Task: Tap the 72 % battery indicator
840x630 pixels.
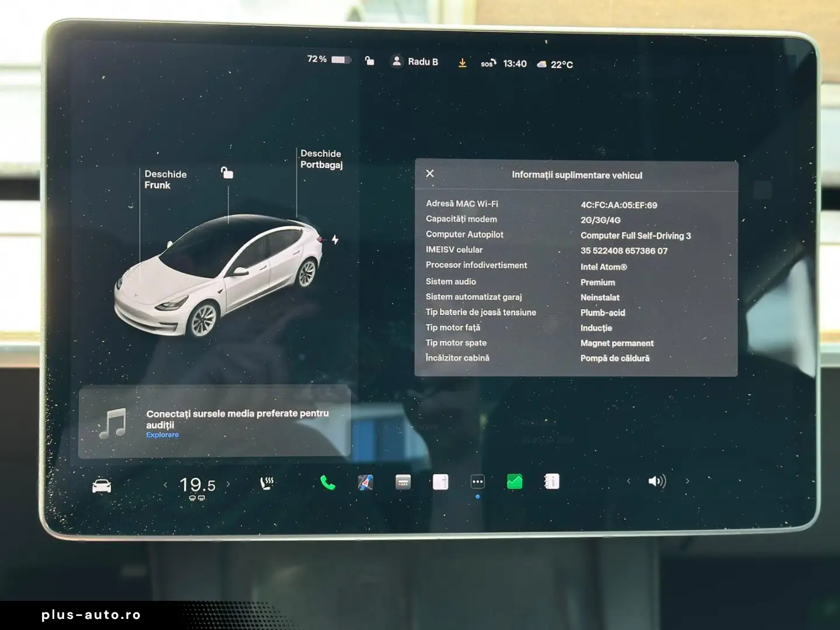Action: [329, 60]
